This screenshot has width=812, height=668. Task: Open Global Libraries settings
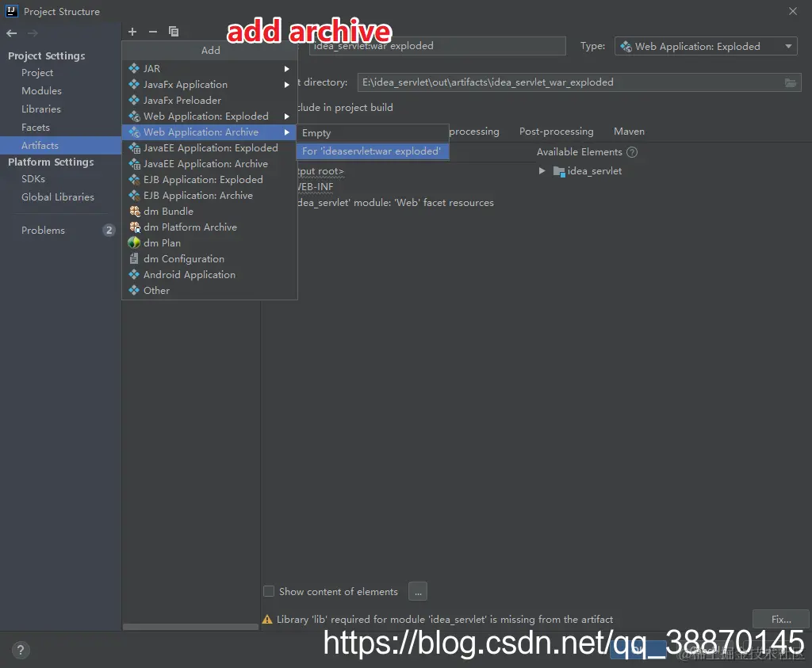[57, 197]
